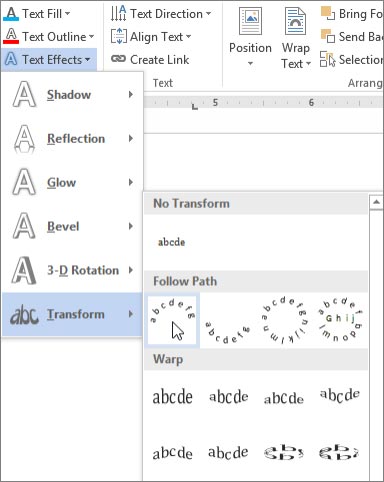Viewport: 384px width, 482px height.
Task: Open the Text Fill dropdown arrow
Action: coord(68,14)
